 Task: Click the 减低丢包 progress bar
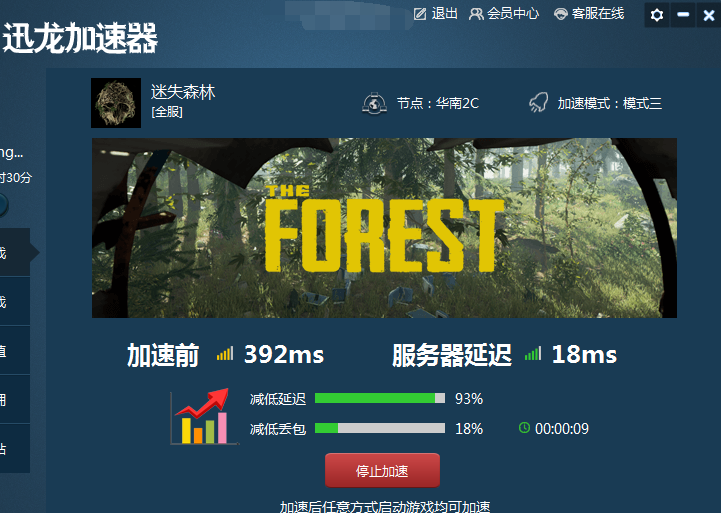[380, 428]
